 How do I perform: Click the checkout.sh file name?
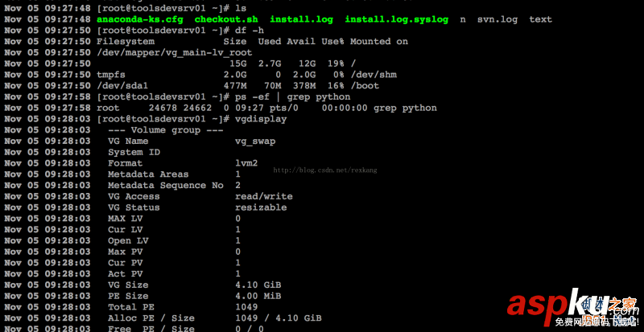click(x=226, y=19)
